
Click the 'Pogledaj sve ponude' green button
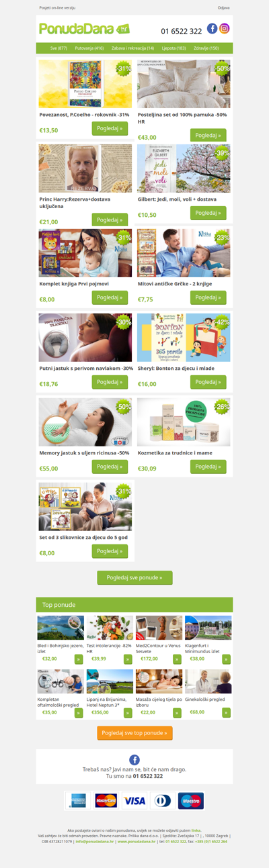tap(134, 577)
